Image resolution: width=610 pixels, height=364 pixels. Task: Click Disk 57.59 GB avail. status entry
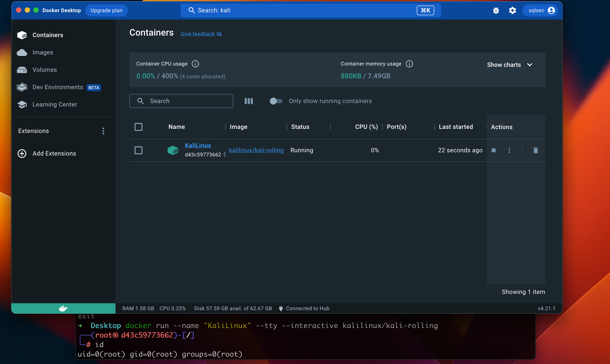click(233, 308)
